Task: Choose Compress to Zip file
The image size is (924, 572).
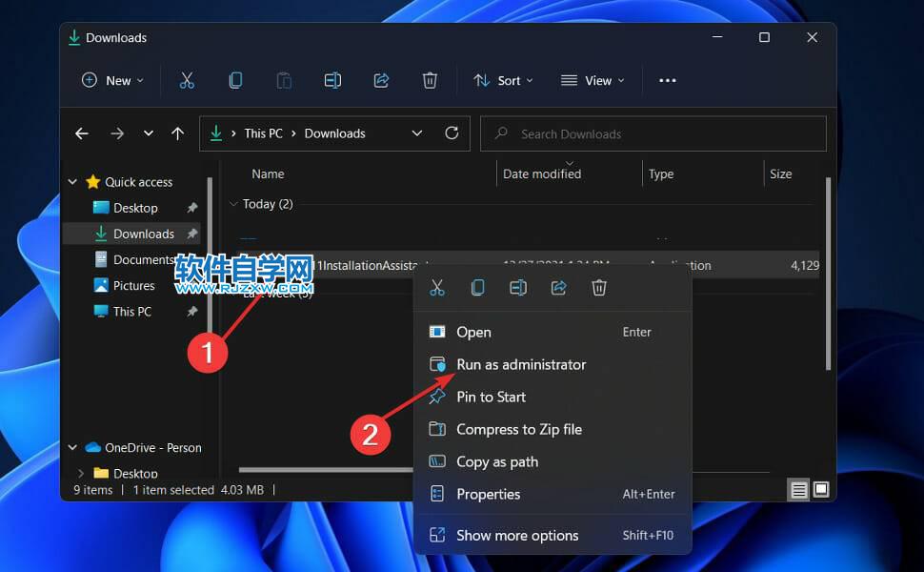Action: tap(552, 429)
